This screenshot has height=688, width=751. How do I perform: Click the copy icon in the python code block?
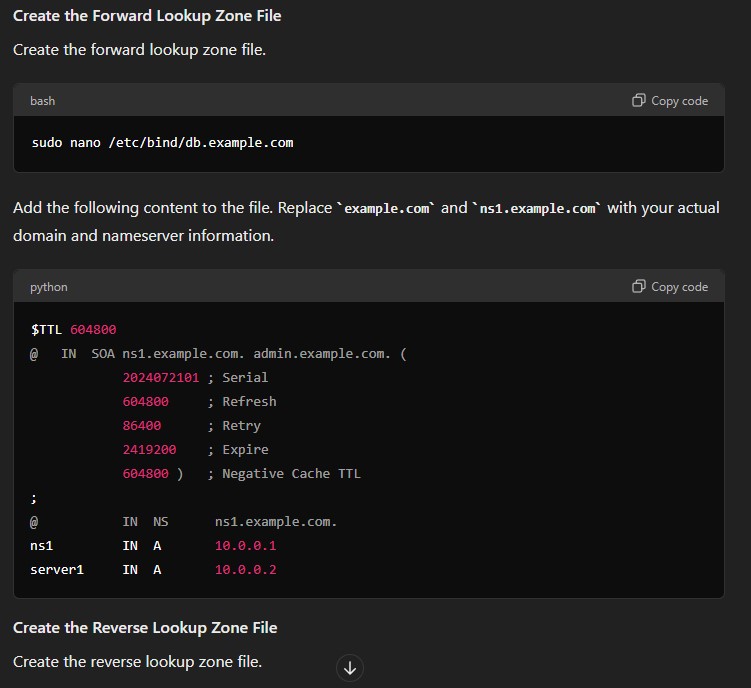point(638,286)
